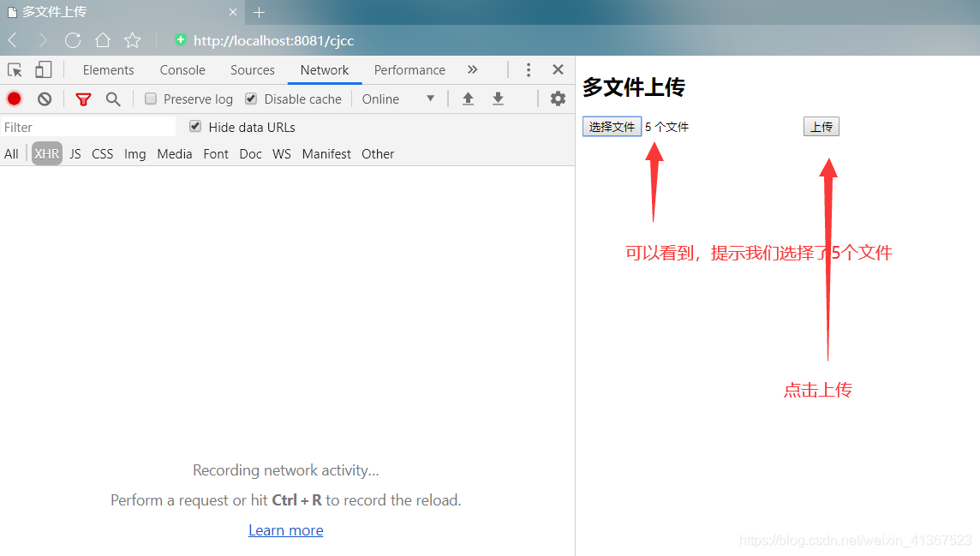The image size is (980, 556).
Task: Toggle the device toolbar icon
Action: point(43,69)
